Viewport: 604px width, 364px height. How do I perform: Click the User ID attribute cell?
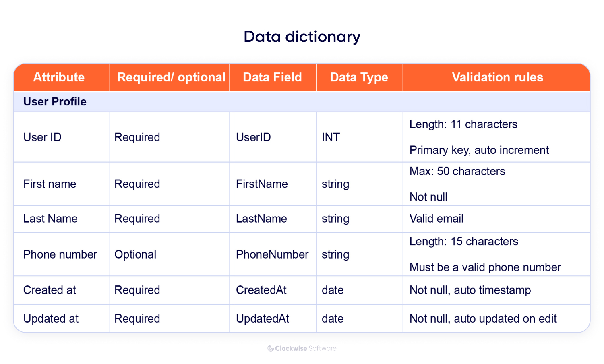42,137
